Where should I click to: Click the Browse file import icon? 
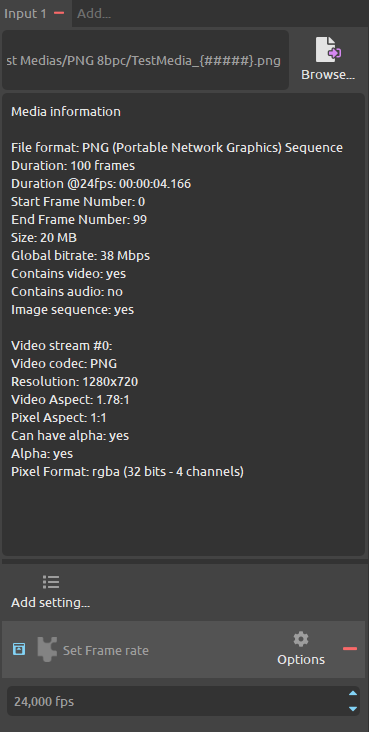tap(328, 49)
